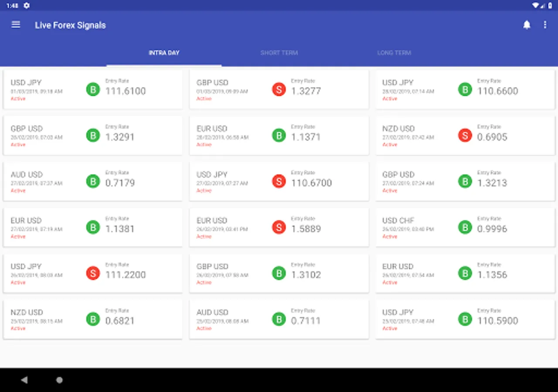Screen dimensions: 558x392
Task: Switch to the Short Term tab
Action: [x=279, y=53]
